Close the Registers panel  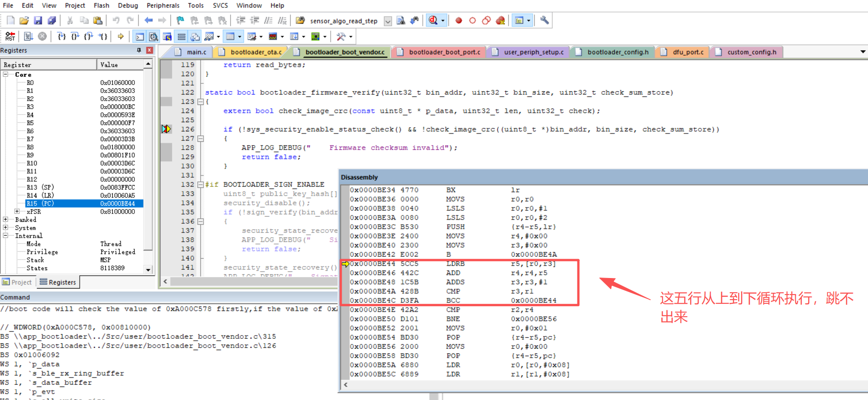pyautogui.click(x=149, y=50)
